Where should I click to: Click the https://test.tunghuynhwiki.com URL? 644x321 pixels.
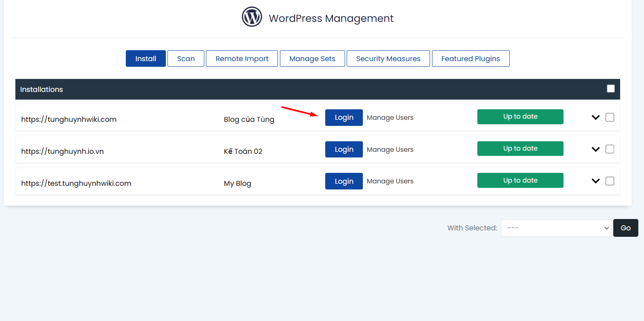pyautogui.click(x=76, y=183)
